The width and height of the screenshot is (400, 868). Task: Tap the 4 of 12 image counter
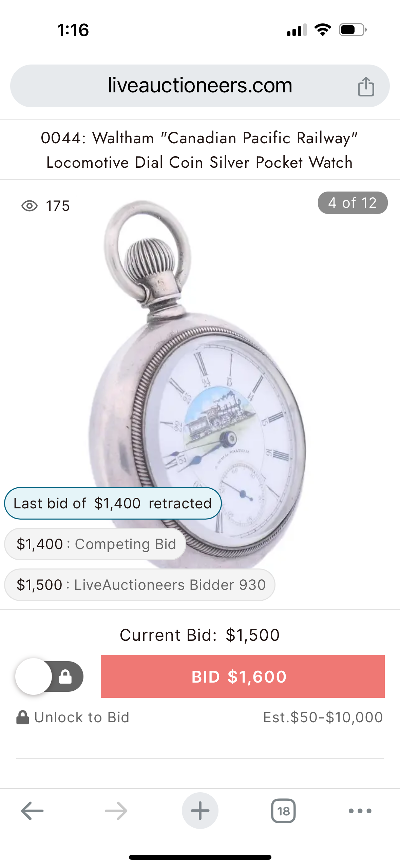(x=353, y=203)
